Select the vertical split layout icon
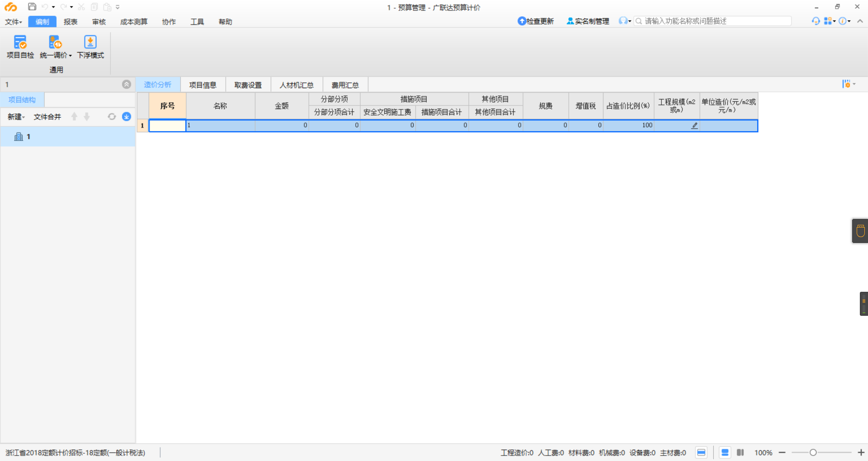The width and height of the screenshot is (868, 461). point(740,452)
